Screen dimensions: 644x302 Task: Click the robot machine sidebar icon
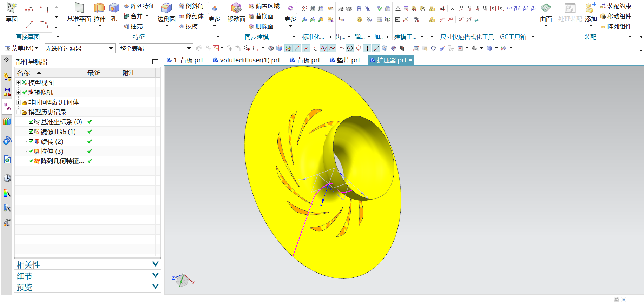[7, 222]
